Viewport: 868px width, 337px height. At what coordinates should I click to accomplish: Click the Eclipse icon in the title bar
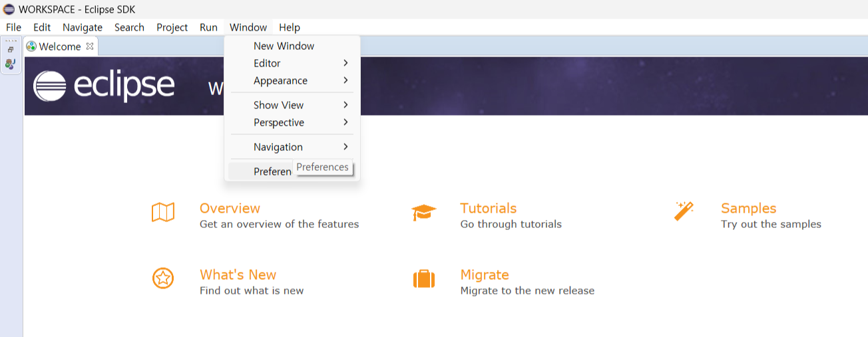[x=9, y=9]
